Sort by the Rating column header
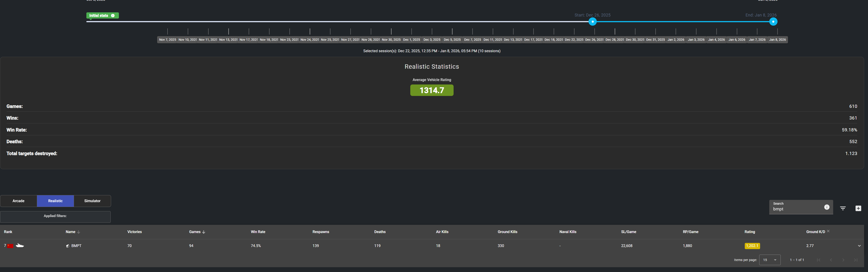The width and height of the screenshot is (868, 272). (749, 232)
